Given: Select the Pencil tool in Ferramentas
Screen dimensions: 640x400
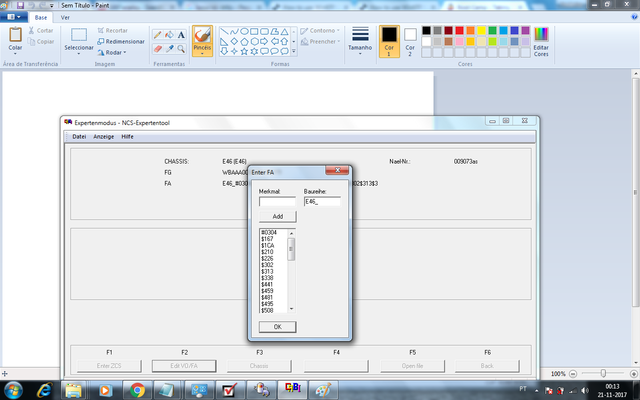Looking at the screenshot, I should tap(158, 35).
